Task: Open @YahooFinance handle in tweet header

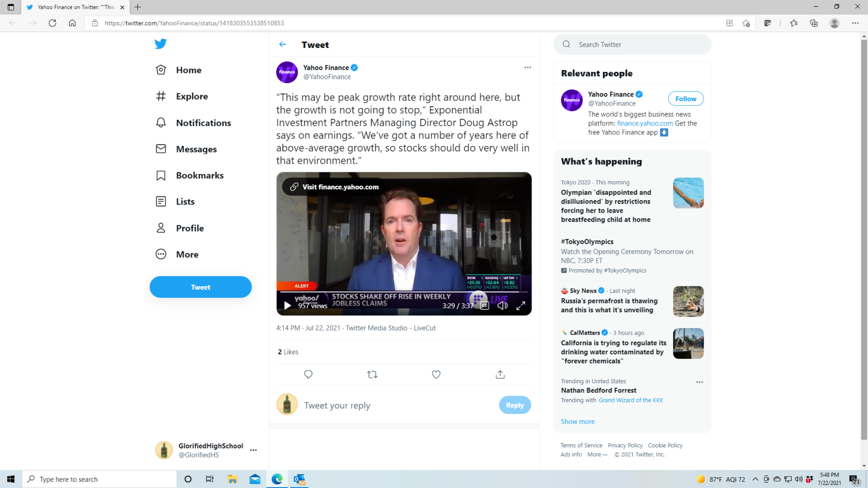Action: [x=327, y=77]
